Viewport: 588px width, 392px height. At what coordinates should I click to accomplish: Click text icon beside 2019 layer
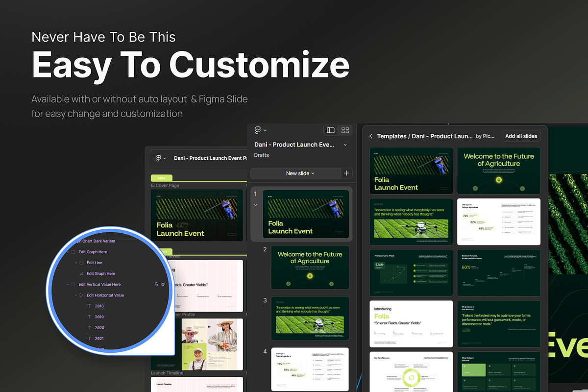tap(89, 317)
